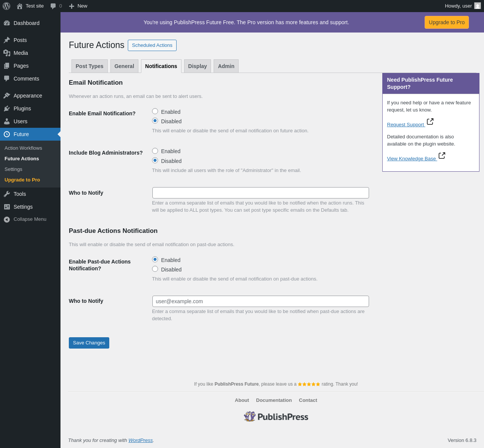Open the Contact footer link
Image resolution: width=484 pixels, height=448 pixels.
pyautogui.click(x=308, y=400)
